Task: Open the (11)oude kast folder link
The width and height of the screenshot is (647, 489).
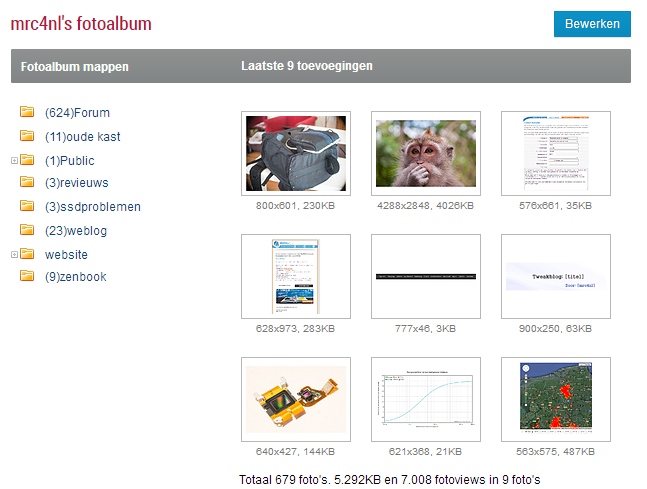Action: point(83,137)
